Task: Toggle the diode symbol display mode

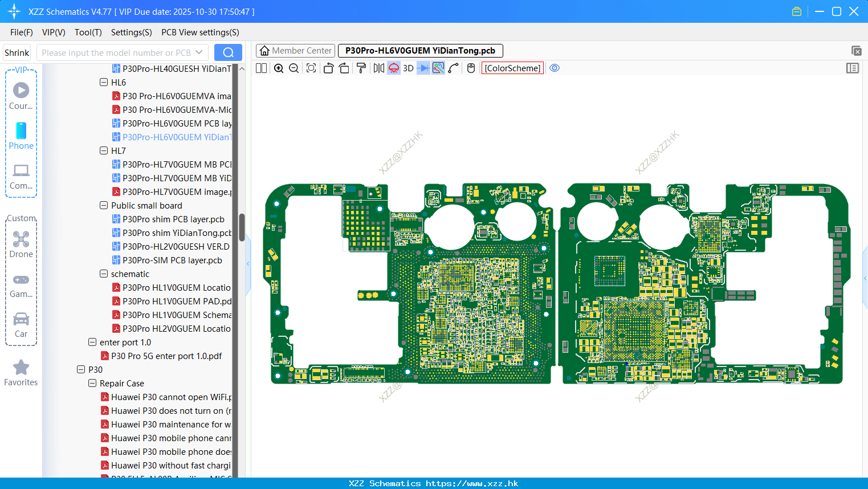Action: click(423, 68)
